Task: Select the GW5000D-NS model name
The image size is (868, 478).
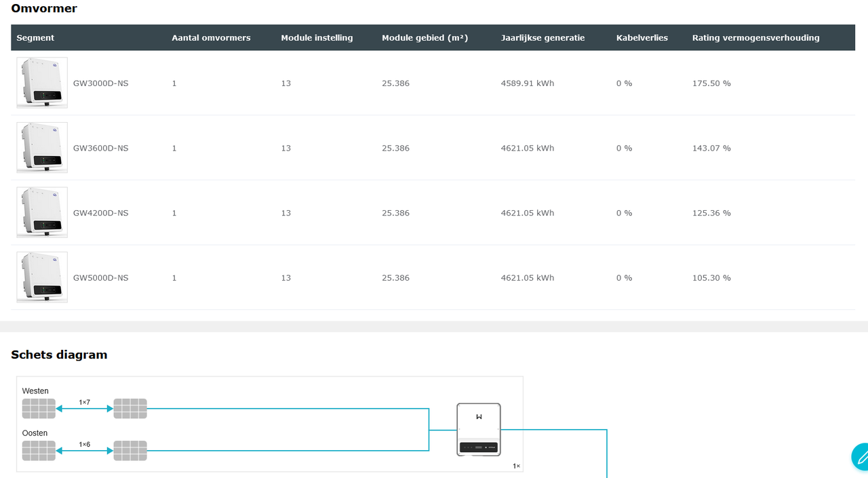Action: point(100,278)
